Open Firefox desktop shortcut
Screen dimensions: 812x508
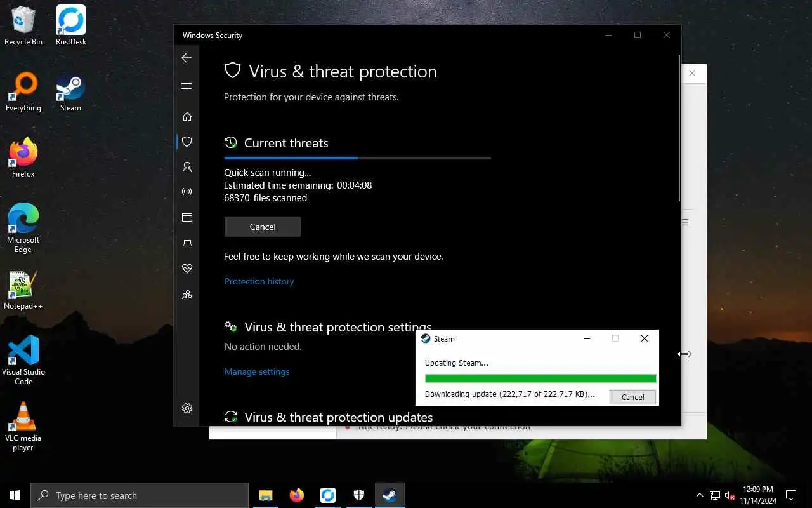(23, 158)
